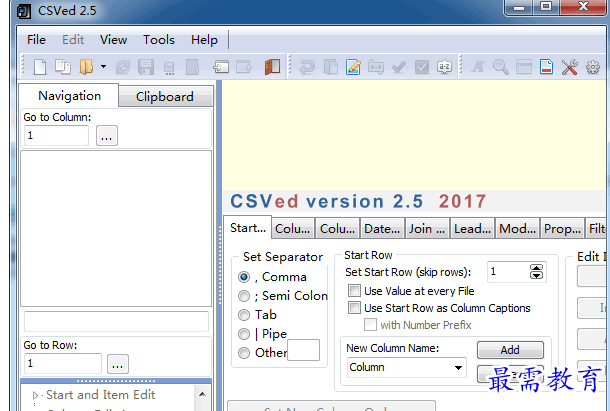Click the save floppy disk icon
610x411 pixels.
(x=146, y=67)
